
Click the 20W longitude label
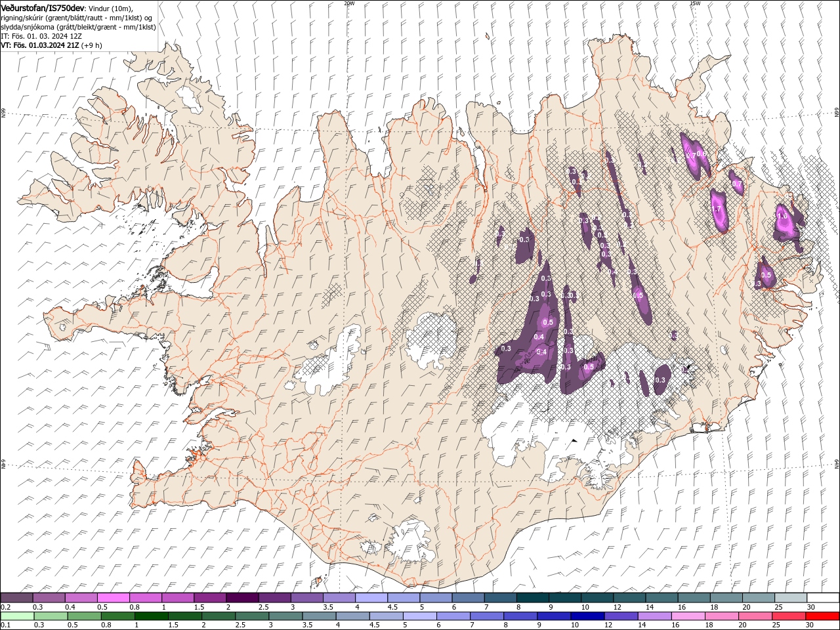349,3
